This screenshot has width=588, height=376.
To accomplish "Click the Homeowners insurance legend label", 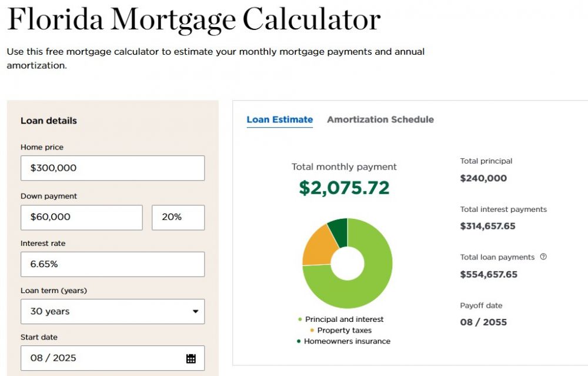I will (348, 341).
